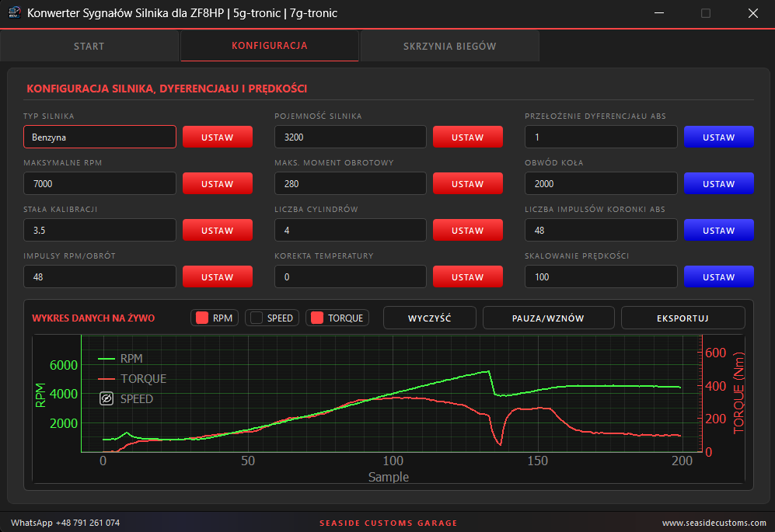775x532 pixels.
Task: Set Pojemność Silnika with its USTAW button
Action: [468, 137]
